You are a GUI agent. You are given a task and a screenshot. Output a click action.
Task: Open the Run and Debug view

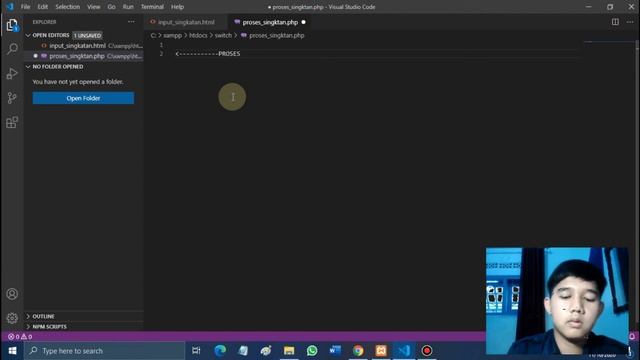point(12,74)
